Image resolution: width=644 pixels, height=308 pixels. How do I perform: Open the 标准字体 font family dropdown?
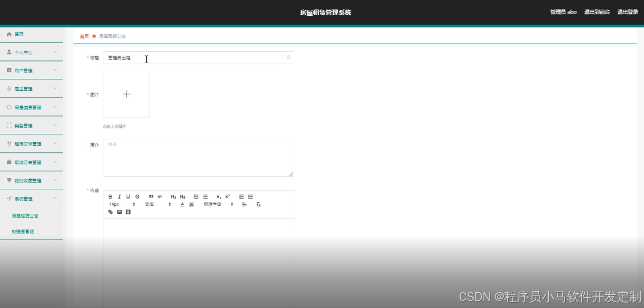point(218,205)
